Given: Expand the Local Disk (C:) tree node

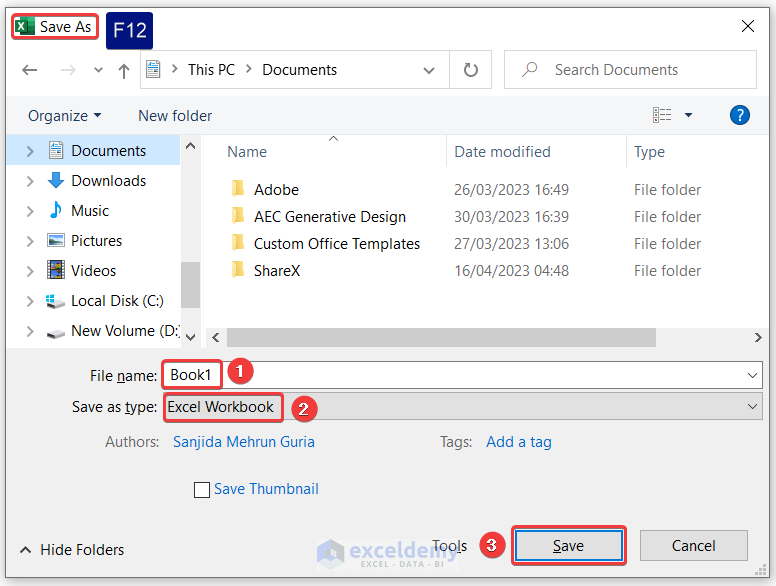Looking at the screenshot, I should pyautogui.click(x=30, y=301).
